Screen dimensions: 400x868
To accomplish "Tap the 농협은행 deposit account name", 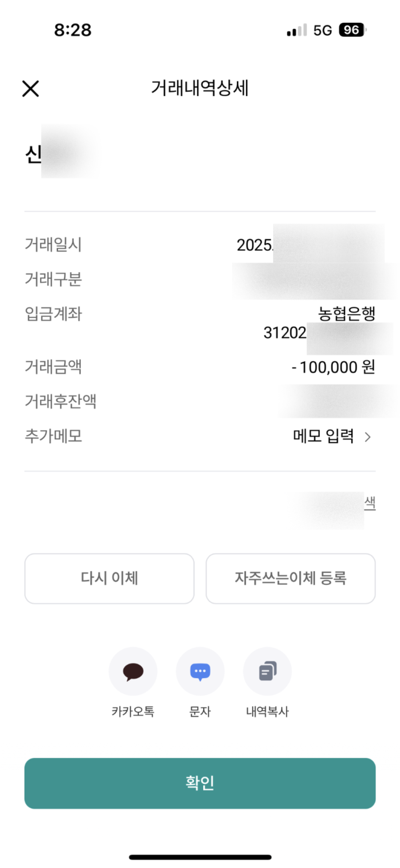I will (346, 313).
